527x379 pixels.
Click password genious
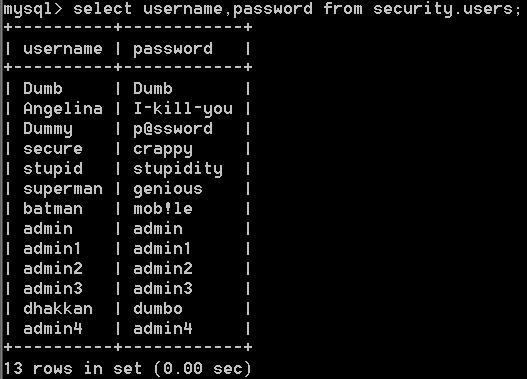tap(168, 190)
